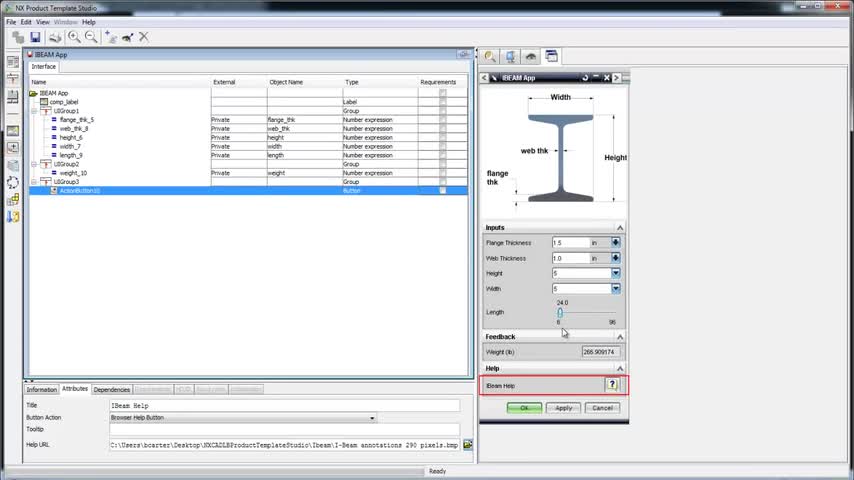Open the Width dropdown arrow in the preview
This screenshot has height=480, width=854.
615,289
